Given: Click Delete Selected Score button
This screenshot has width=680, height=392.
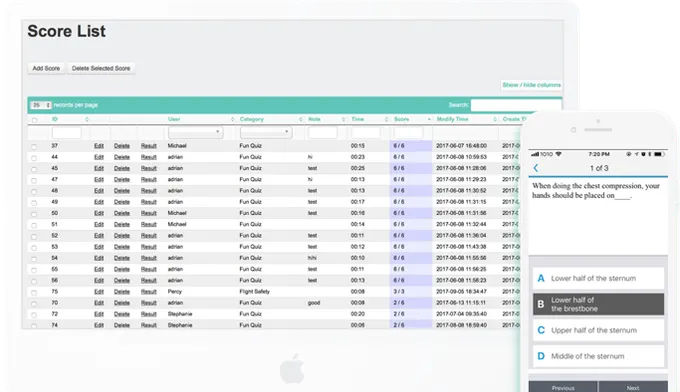Looking at the screenshot, I should (x=101, y=69).
